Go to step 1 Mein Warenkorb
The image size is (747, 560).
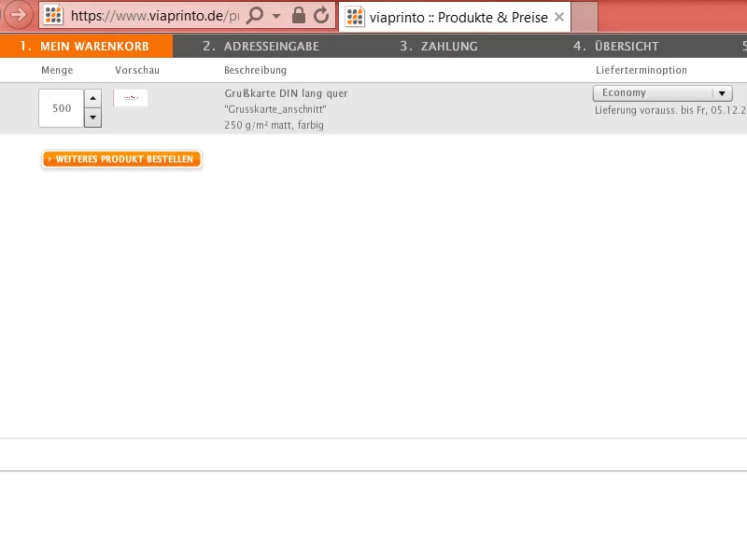[x=86, y=46]
